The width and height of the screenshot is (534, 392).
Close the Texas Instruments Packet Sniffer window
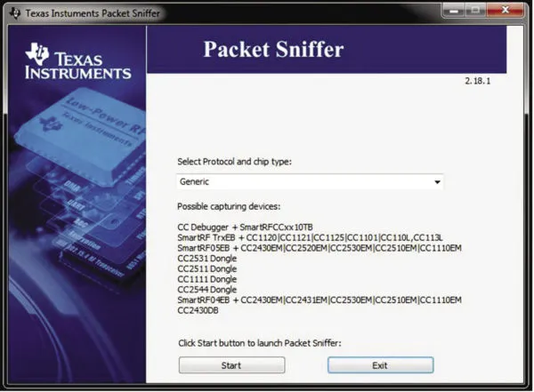click(x=505, y=11)
